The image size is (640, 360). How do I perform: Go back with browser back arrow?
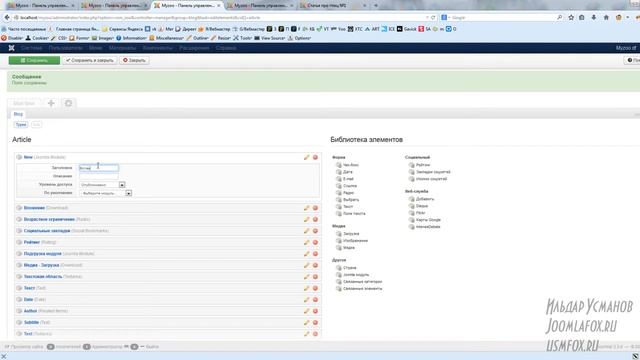tap(7, 18)
